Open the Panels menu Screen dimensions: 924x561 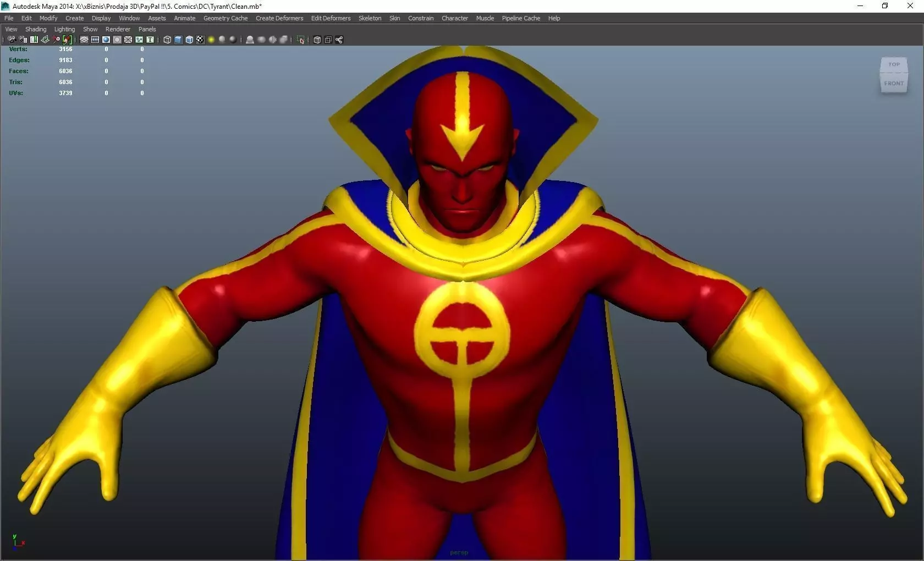pos(147,29)
